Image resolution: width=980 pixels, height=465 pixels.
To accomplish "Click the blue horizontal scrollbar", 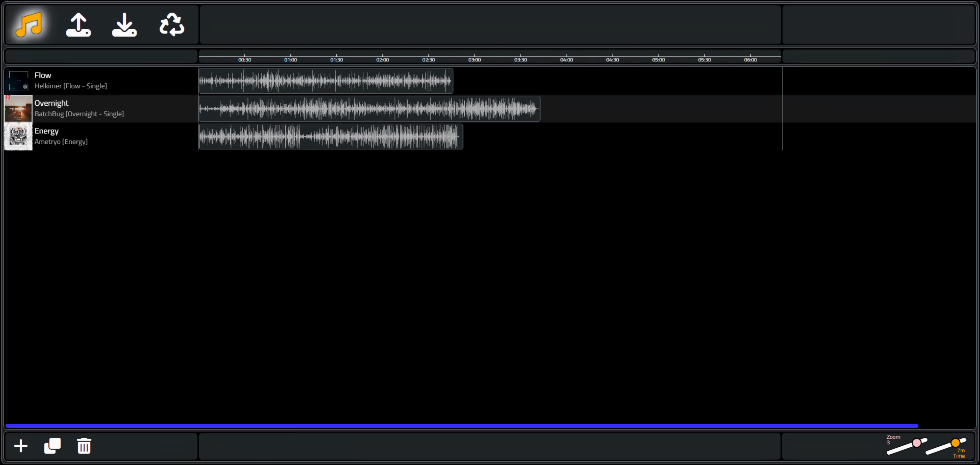I will [462, 426].
